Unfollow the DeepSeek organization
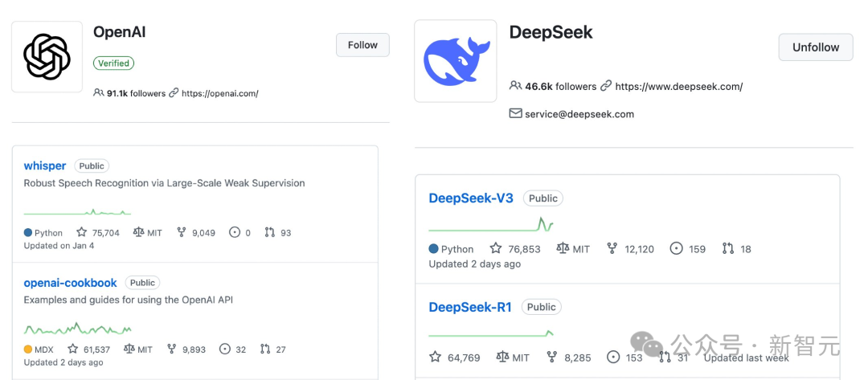This screenshot has width=868, height=380. click(x=816, y=47)
